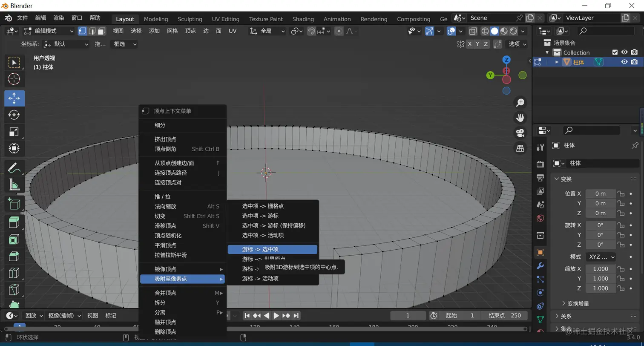Click 细分 in the vertex context menu
644x346 pixels.
click(x=182, y=125)
